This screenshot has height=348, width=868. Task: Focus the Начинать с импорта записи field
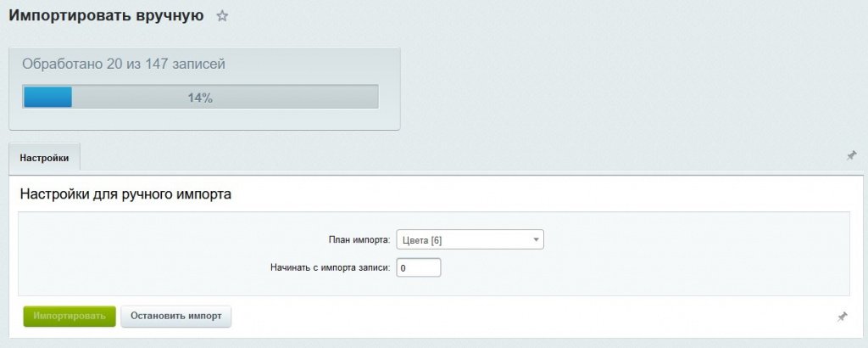point(419,268)
